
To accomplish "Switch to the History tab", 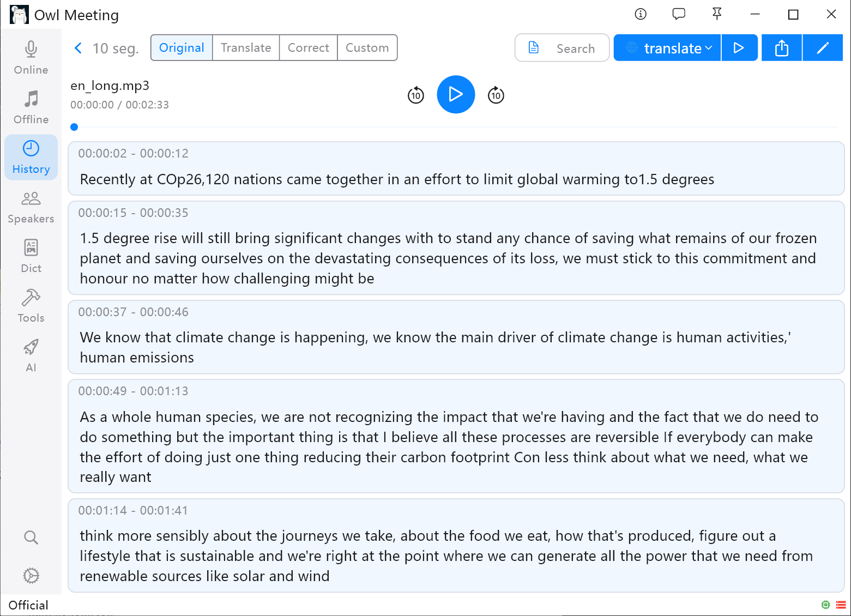I will [31, 156].
